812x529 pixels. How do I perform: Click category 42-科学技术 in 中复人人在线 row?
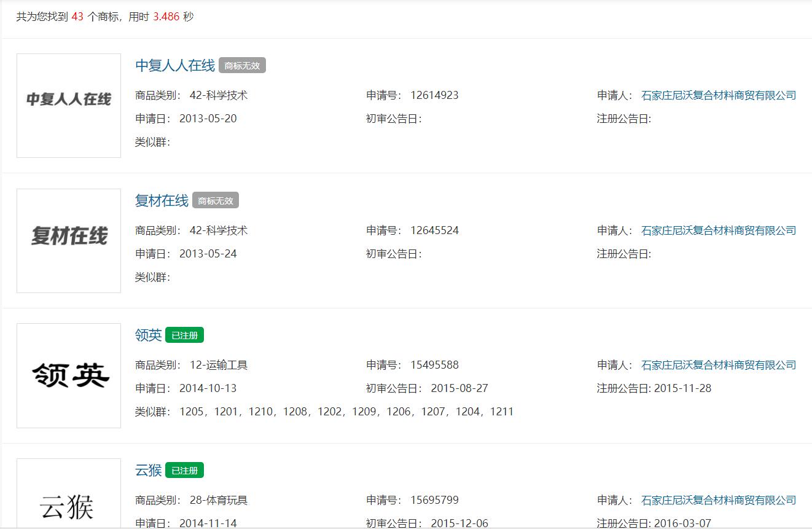pos(219,95)
